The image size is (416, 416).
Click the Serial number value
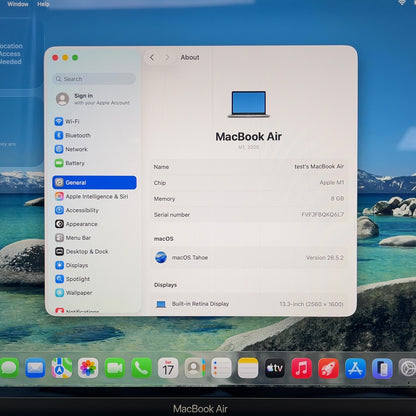(322, 214)
